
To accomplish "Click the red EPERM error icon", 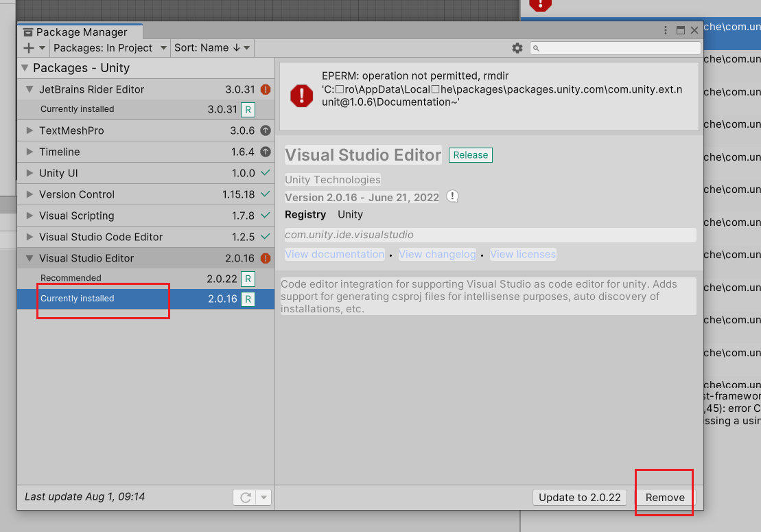I will (x=301, y=95).
